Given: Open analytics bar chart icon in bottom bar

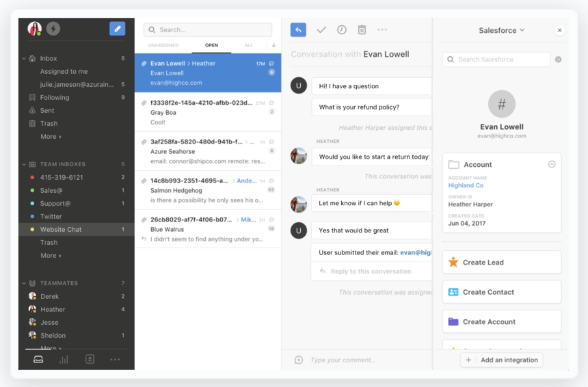Looking at the screenshot, I should pyautogui.click(x=64, y=359).
